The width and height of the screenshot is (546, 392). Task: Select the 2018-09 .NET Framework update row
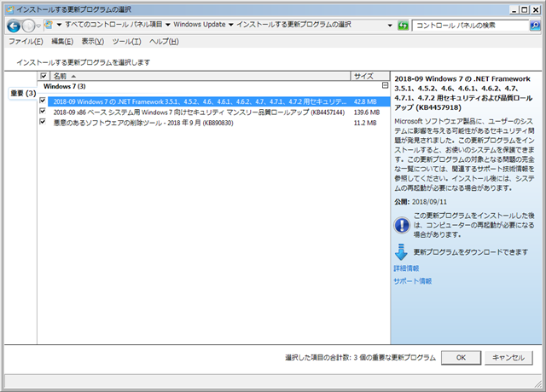218,101
